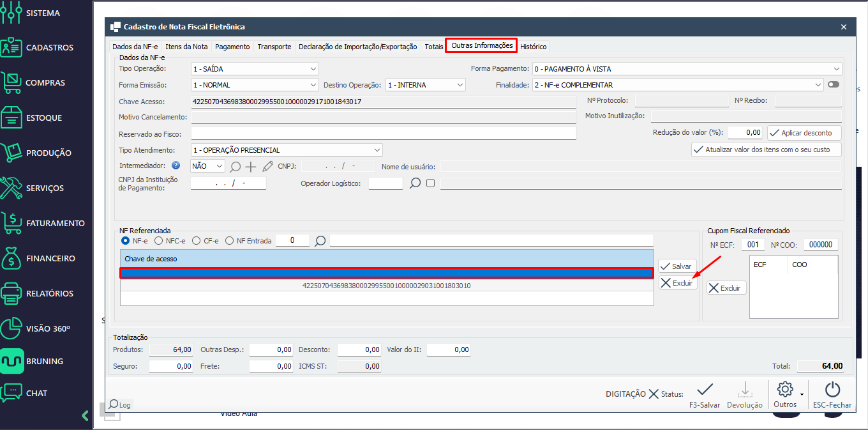Tick the Operador Logístico checkbox
The height and width of the screenshot is (430, 868).
[431, 183]
